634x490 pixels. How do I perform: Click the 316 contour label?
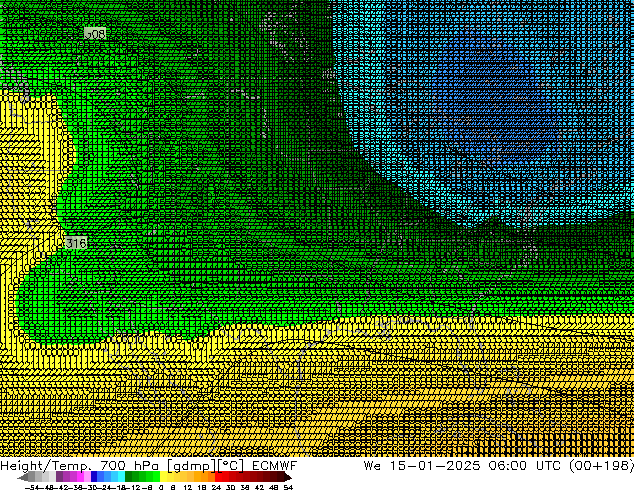click(76, 243)
